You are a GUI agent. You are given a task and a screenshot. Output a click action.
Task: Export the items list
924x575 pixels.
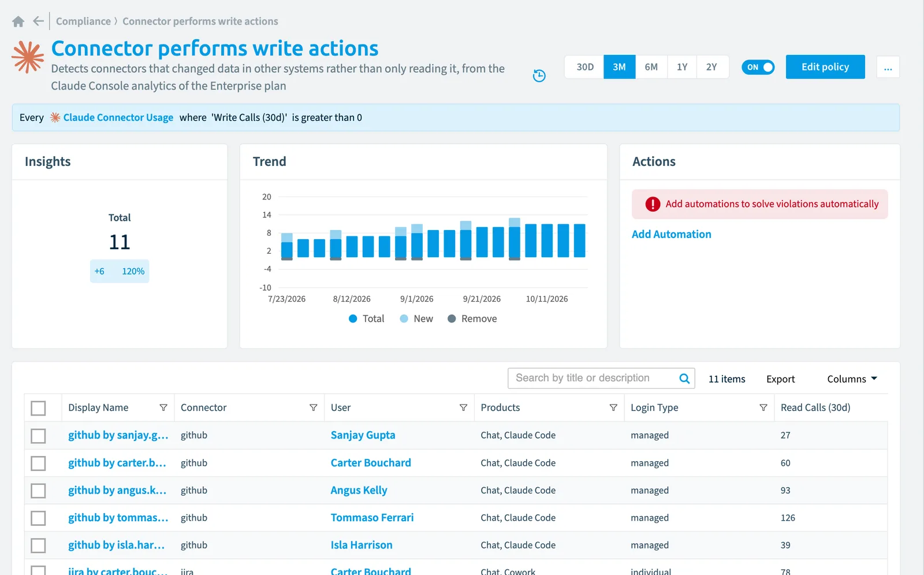tap(781, 379)
